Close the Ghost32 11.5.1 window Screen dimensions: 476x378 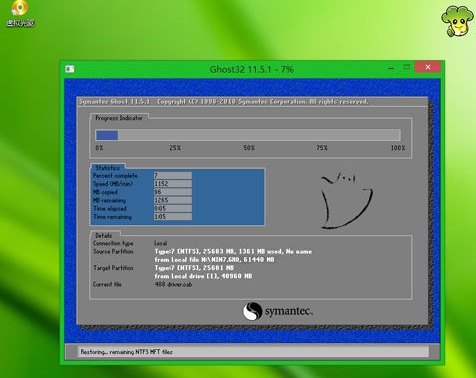[x=428, y=67]
